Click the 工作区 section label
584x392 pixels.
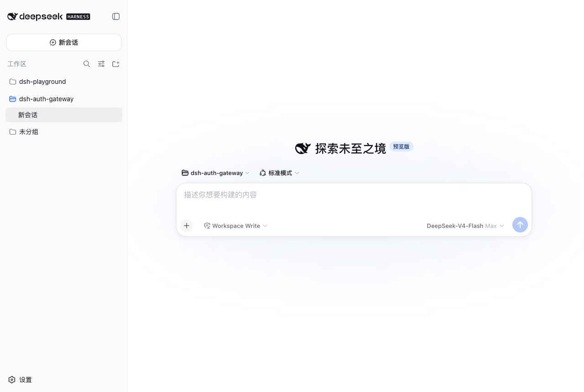(17, 64)
